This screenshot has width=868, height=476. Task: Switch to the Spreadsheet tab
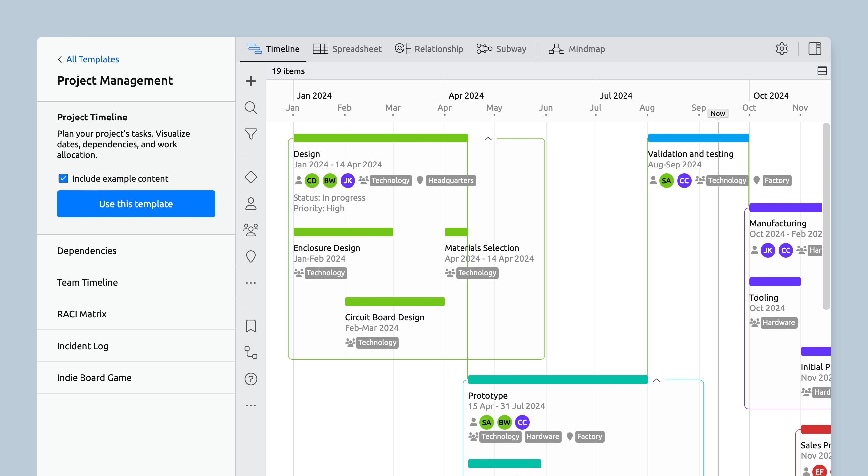point(347,49)
